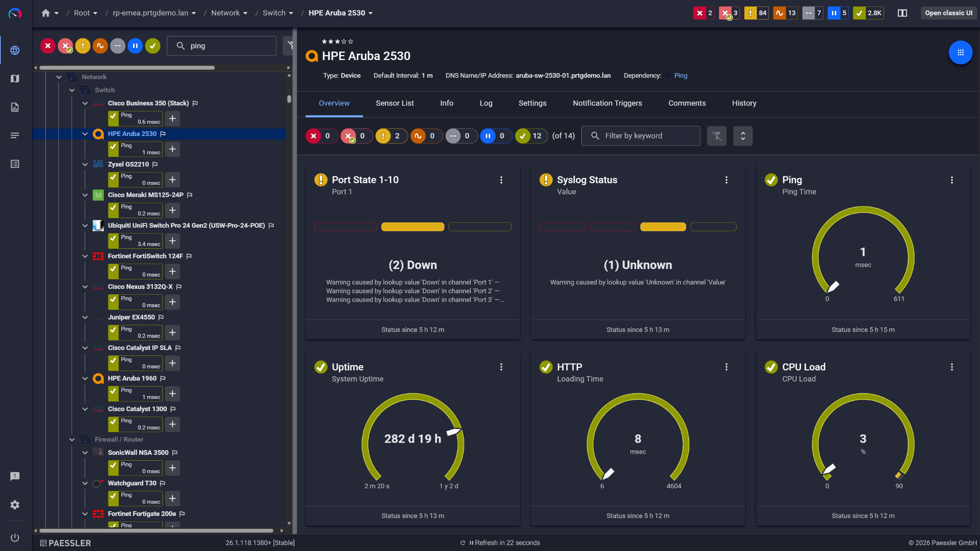Collapse Cisco Business 350 (Stack) node
Screen dimensions: 980x551
point(85,103)
